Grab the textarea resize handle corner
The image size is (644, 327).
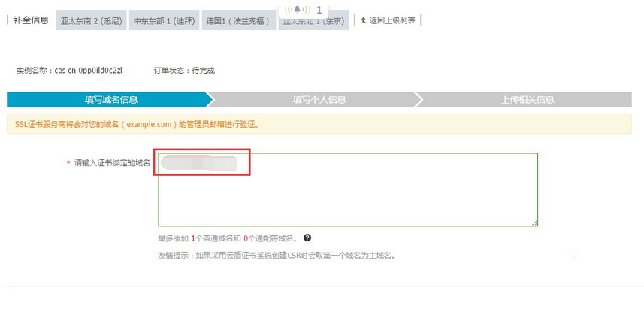click(x=534, y=223)
